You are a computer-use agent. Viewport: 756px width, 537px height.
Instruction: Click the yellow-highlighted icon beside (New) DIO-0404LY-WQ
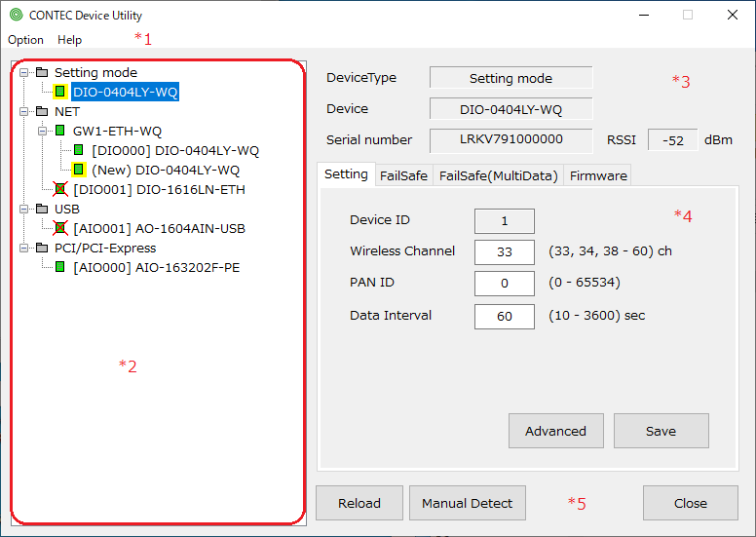79,170
